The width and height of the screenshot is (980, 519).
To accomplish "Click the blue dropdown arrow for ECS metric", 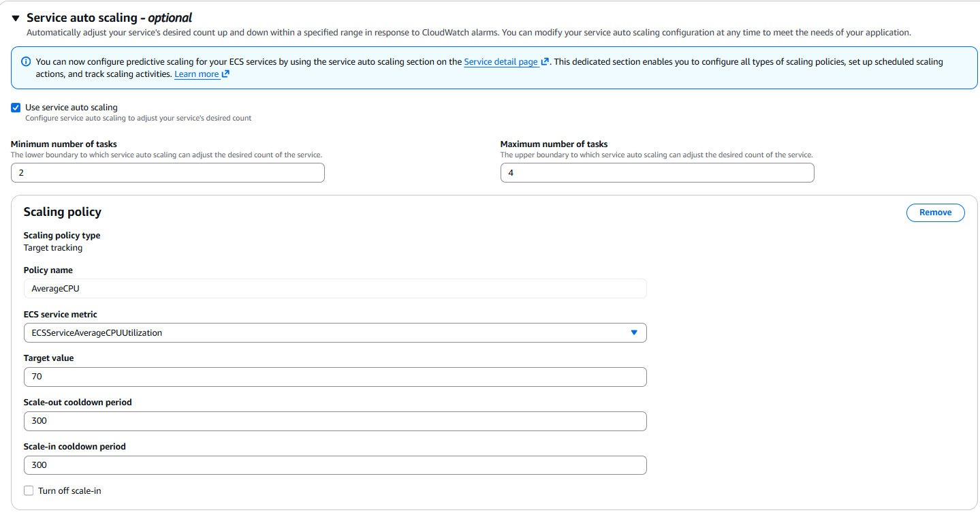I will point(634,333).
